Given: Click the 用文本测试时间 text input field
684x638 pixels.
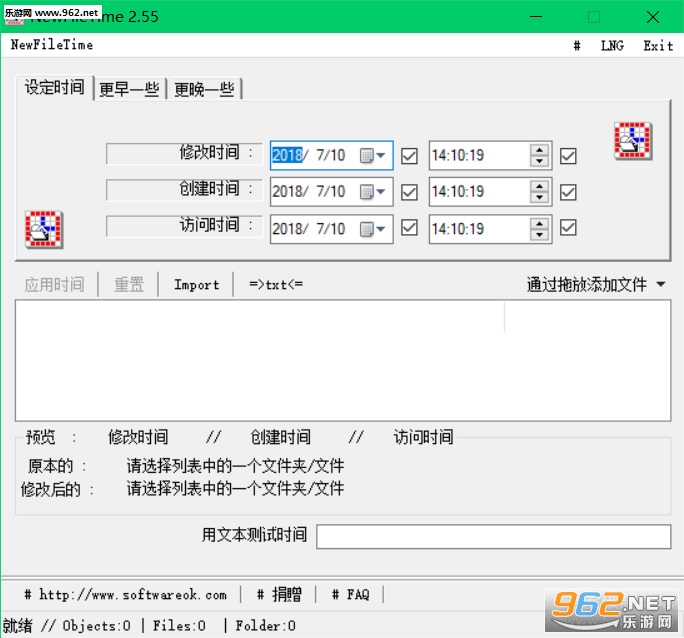Looking at the screenshot, I should pyautogui.click(x=494, y=536).
